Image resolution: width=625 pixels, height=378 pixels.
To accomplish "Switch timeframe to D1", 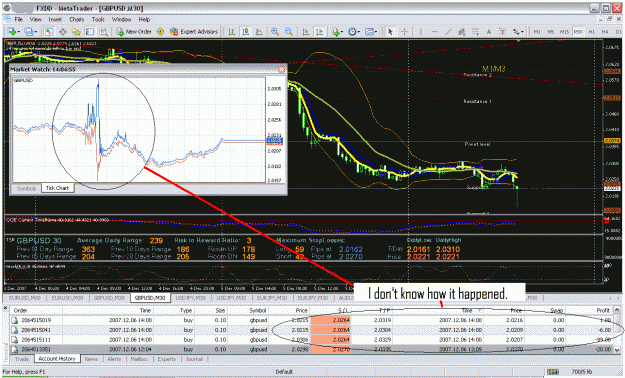I will click(618, 32).
